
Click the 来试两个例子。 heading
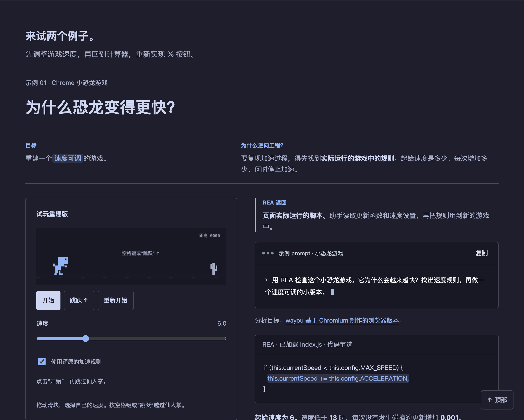60,36
